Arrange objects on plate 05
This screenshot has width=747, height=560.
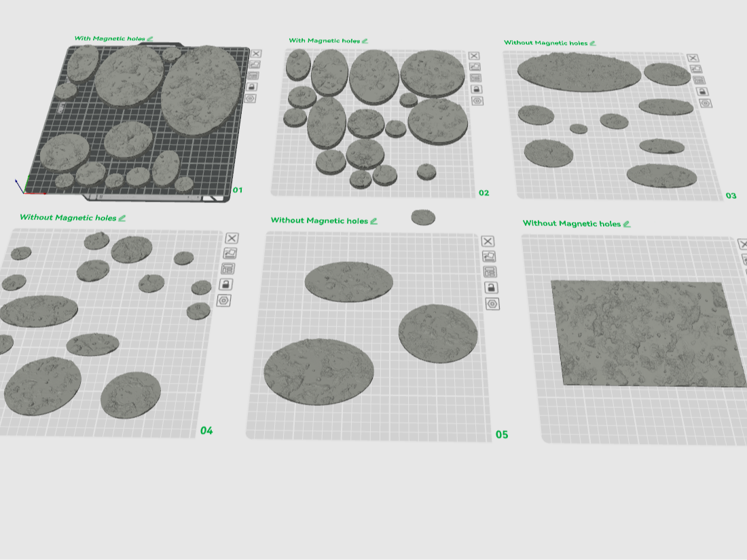point(490,272)
